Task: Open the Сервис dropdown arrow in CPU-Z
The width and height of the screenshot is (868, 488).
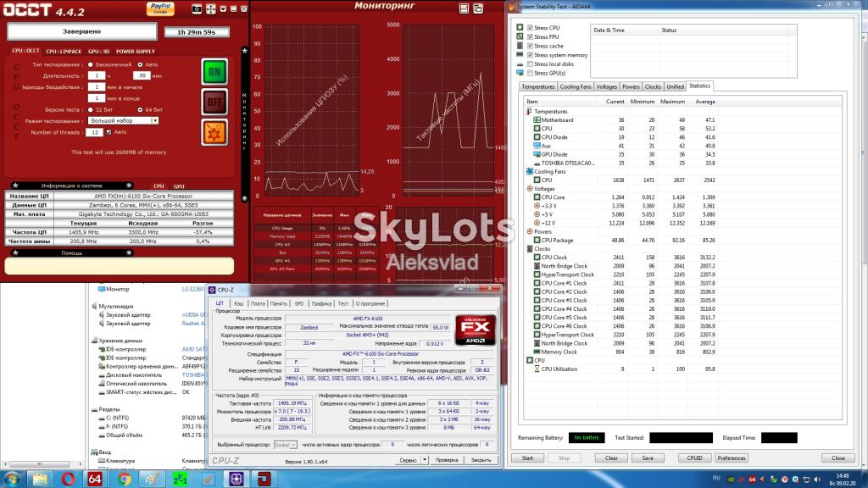Action: point(425,460)
